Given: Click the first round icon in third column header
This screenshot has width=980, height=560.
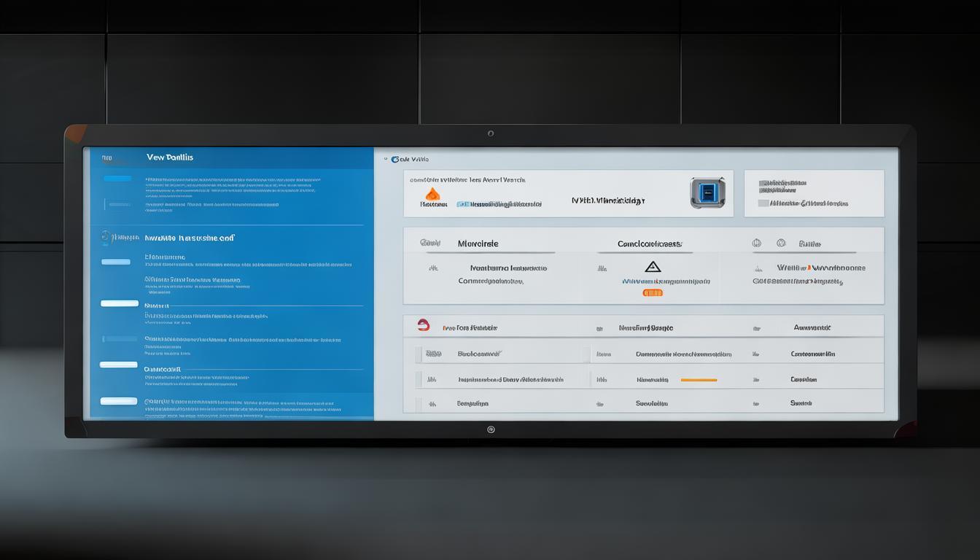Looking at the screenshot, I should coord(756,244).
